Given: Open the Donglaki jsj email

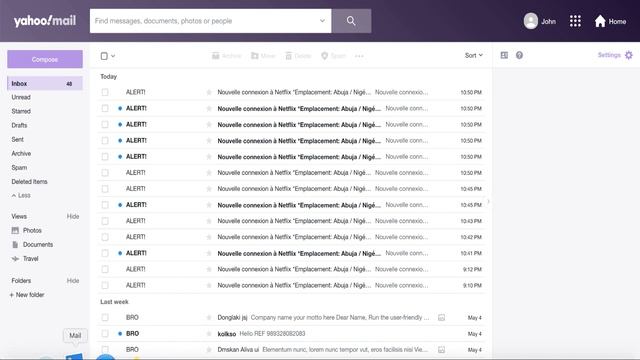Looking at the screenshot, I should tap(291, 318).
